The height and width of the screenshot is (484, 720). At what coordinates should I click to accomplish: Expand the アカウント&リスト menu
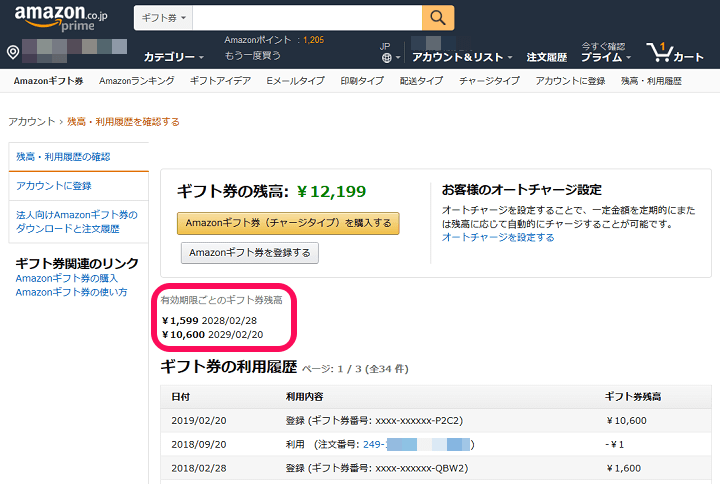[461, 58]
